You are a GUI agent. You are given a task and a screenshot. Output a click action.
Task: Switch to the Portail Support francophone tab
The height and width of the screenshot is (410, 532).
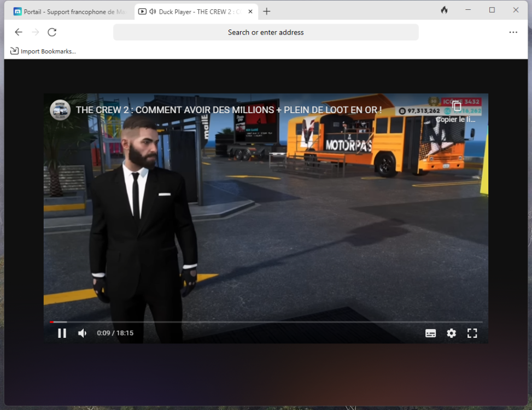(x=71, y=11)
